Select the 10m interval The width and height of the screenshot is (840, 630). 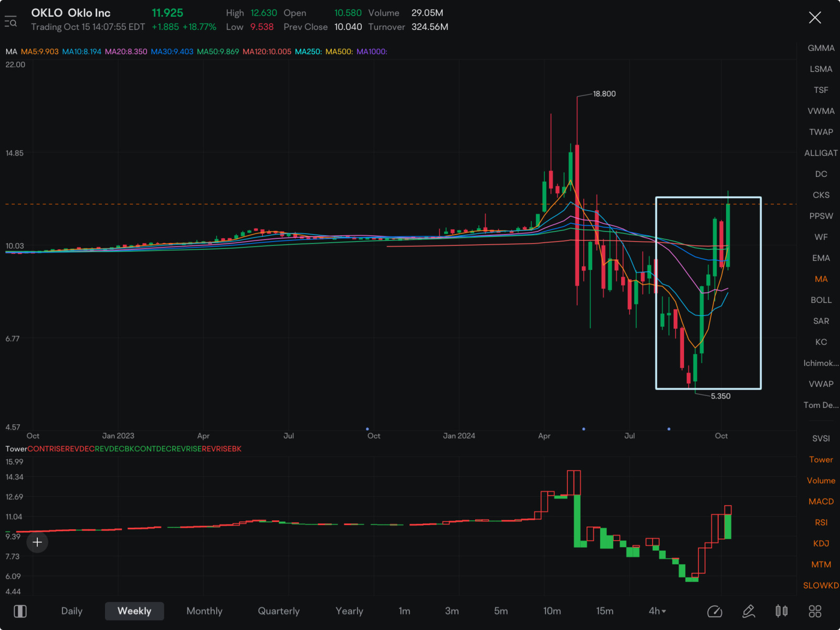tap(552, 611)
